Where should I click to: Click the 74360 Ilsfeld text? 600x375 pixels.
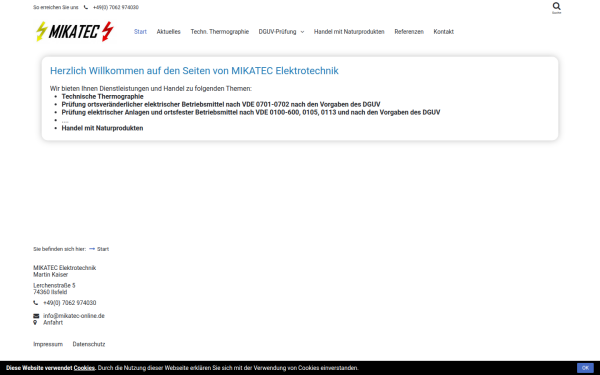(x=50, y=292)
